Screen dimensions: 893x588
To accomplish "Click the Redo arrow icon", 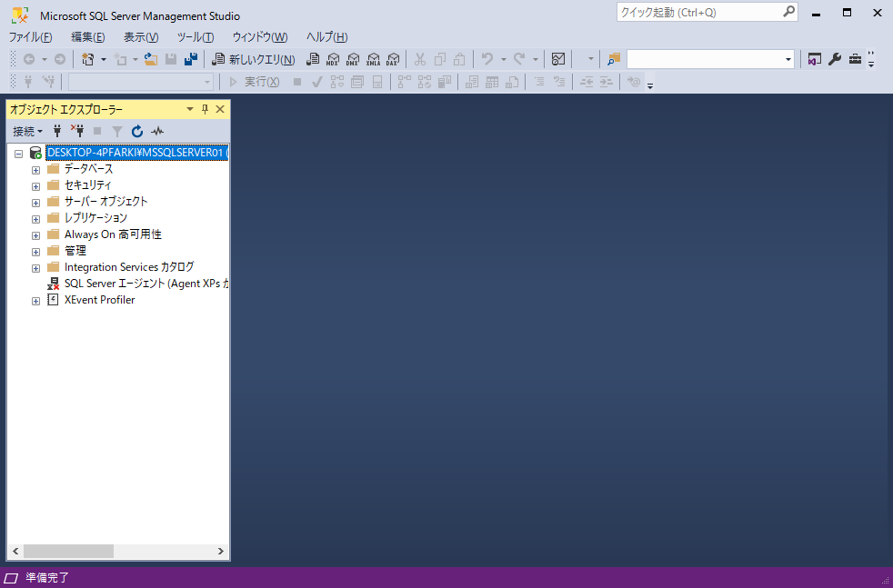I will coord(519,59).
